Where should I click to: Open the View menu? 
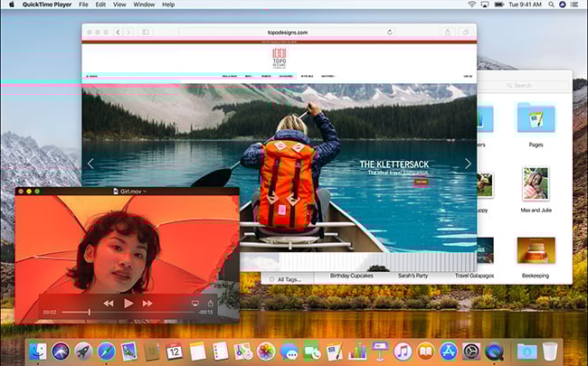point(119,5)
